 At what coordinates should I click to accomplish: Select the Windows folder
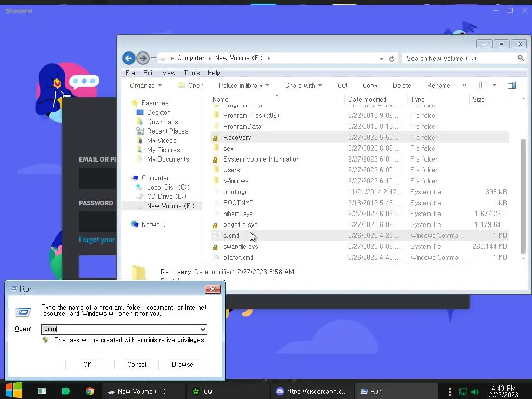(360, 181)
